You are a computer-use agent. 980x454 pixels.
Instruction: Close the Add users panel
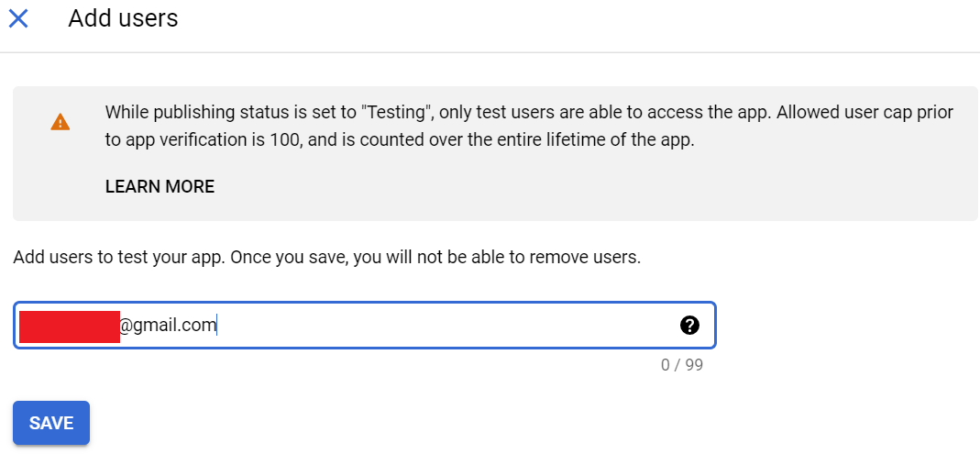18,18
